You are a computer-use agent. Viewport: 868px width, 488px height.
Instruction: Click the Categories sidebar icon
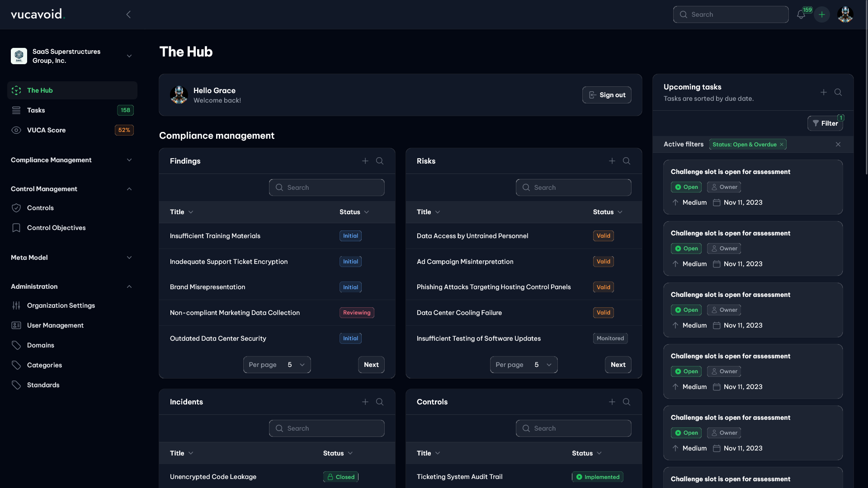(x=16, y=365)
